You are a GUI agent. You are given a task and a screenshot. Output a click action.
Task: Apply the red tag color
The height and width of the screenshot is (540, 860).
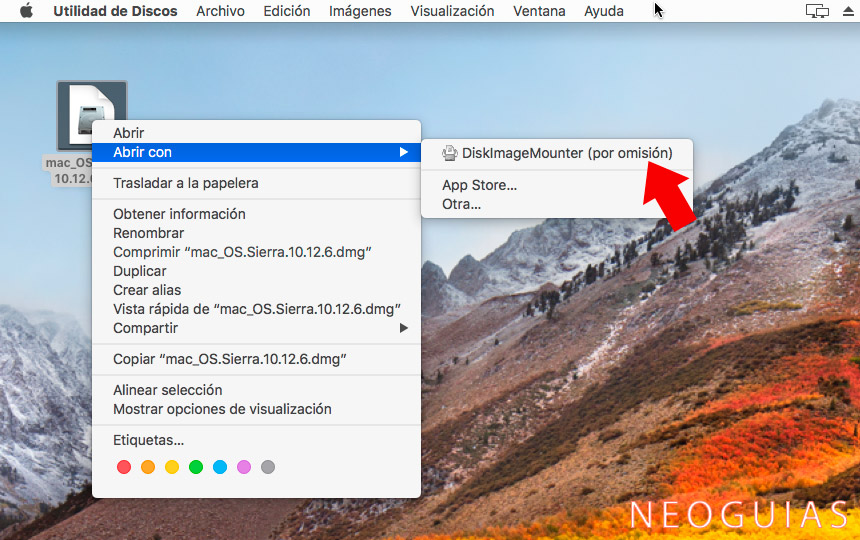point(124,467)
